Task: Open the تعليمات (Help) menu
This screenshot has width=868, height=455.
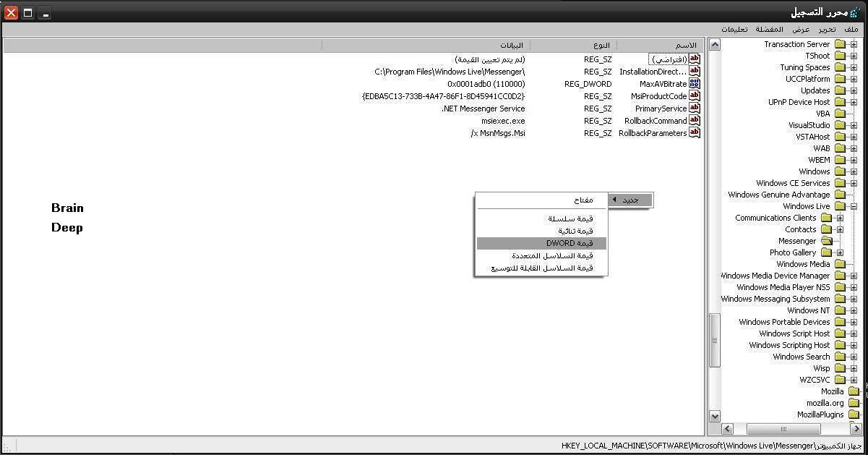Action: tap(734, 30)
